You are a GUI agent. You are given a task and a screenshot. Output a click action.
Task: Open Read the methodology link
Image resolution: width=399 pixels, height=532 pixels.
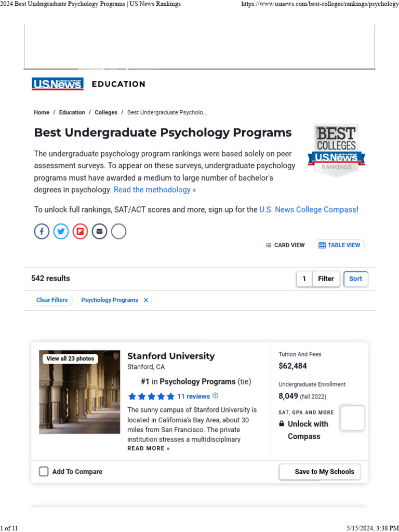(155, 190)
